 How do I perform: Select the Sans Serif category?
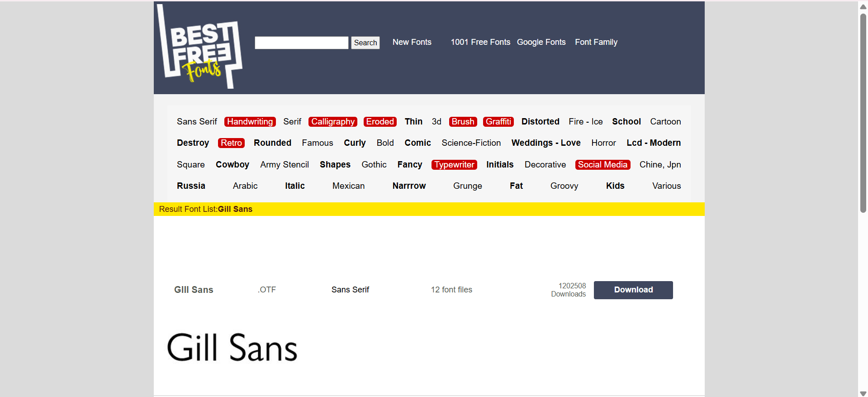pyautogui.click(x=197, y=122)
